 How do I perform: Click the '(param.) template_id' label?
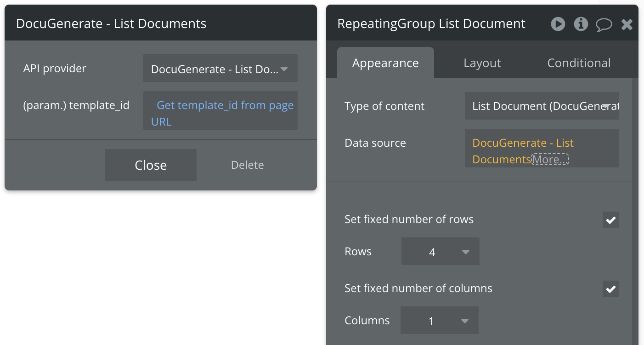click(76, 105)
